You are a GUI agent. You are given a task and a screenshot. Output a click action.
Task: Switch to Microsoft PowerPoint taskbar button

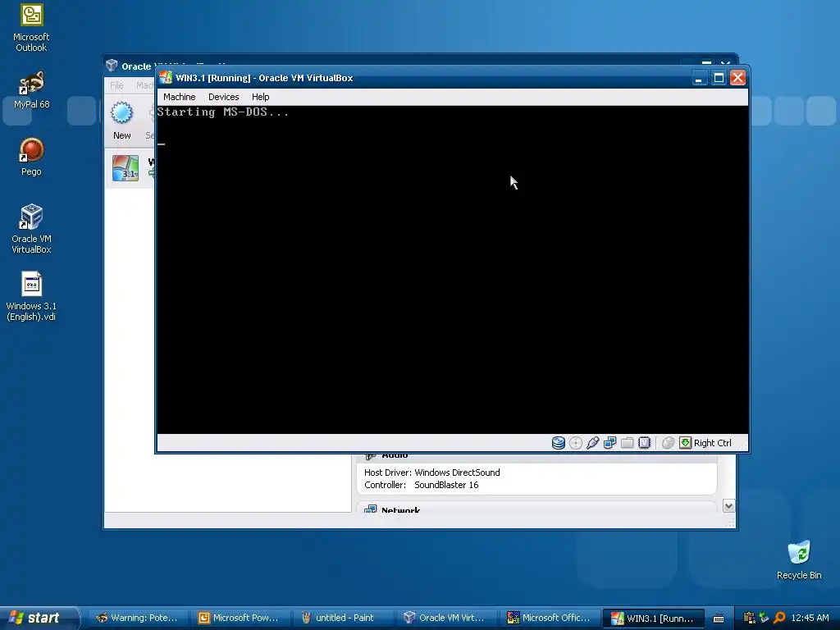(239, 618)
